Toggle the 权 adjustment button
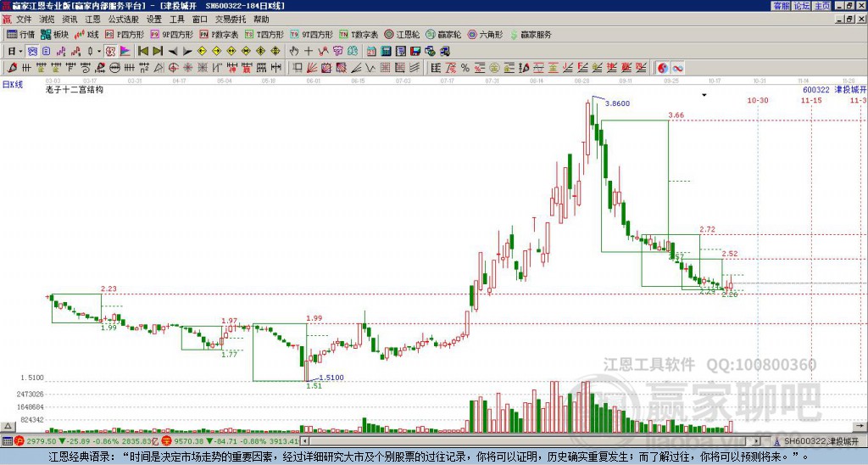Screen dimensions: 868x465 (x=110, y=52)
